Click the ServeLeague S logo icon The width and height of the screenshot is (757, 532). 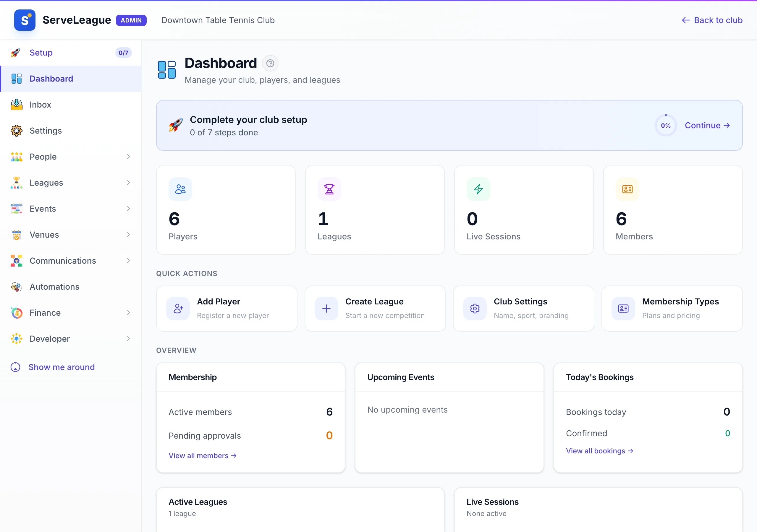(x=25, y=20)
